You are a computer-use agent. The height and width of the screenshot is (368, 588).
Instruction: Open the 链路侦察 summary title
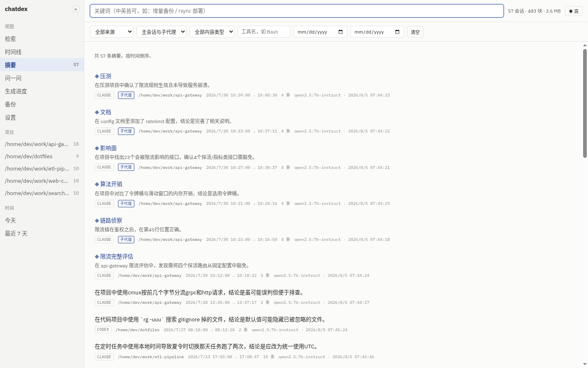click(111, 220)
